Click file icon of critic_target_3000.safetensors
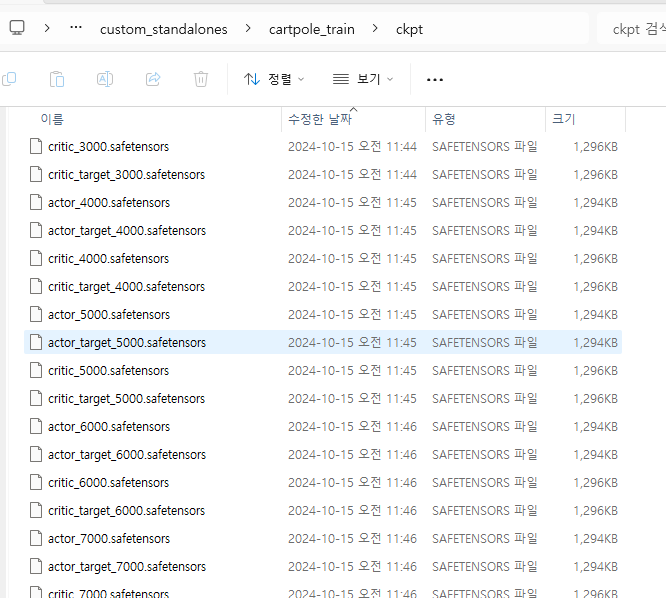 [36, 174]
